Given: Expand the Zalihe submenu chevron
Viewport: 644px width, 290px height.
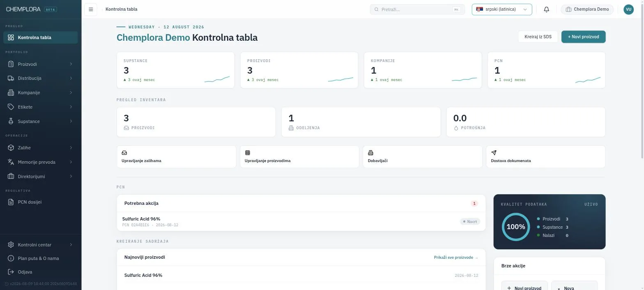Looking at the screenshot, I should [x=71, y=148].
